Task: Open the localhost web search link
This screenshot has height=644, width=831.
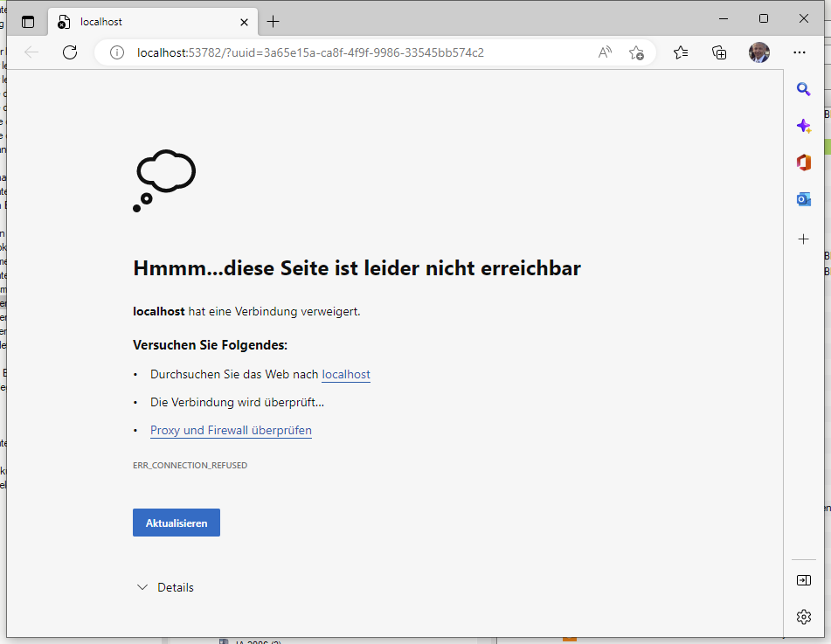Action: click(x=346, y=374)
